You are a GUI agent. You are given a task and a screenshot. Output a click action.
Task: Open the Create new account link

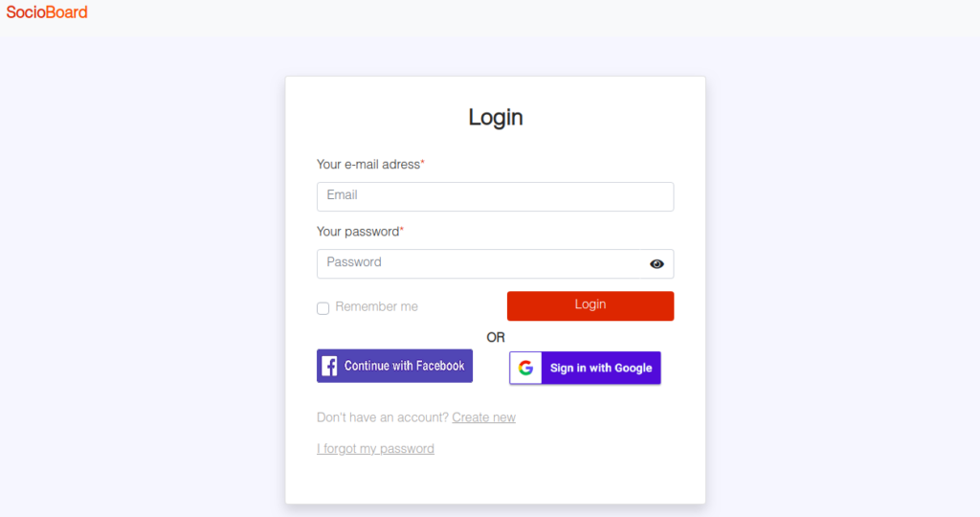(x=483, y=417)
